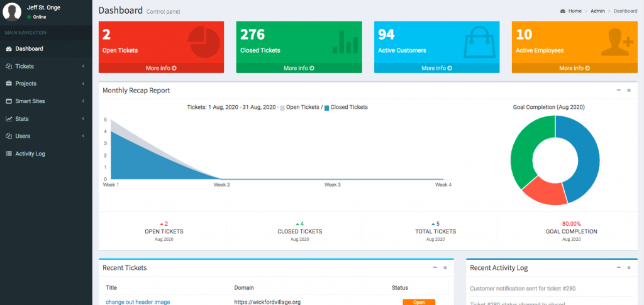Screen dimensions: 644x305
Task: Click the '94' active customers count
Action: 387,35
